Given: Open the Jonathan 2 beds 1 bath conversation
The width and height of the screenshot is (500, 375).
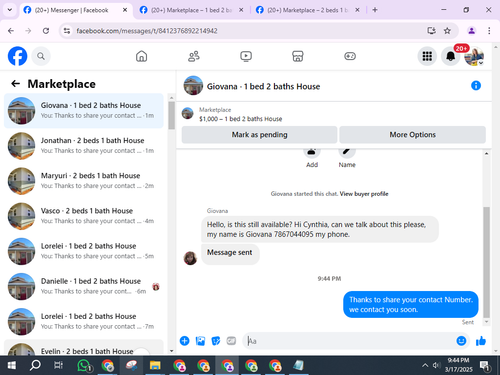Looking at the screenshot, I should (84, 146).
